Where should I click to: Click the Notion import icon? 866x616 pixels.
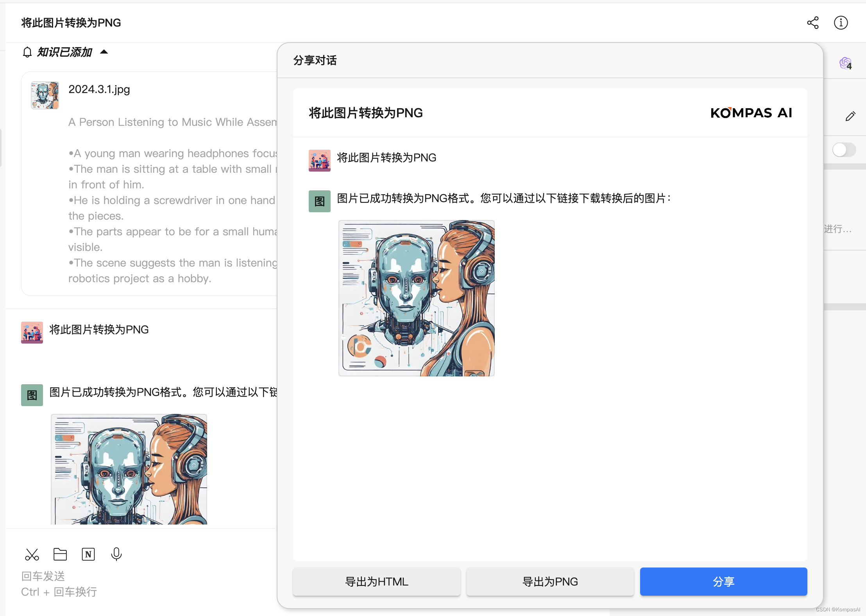[x=88, y=554]
